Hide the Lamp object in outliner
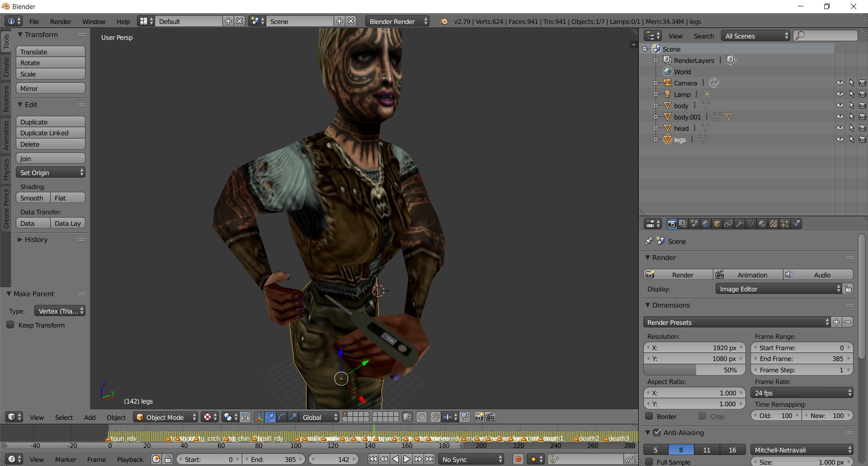The height and width of the screenshot is (466, 868). 840,94
